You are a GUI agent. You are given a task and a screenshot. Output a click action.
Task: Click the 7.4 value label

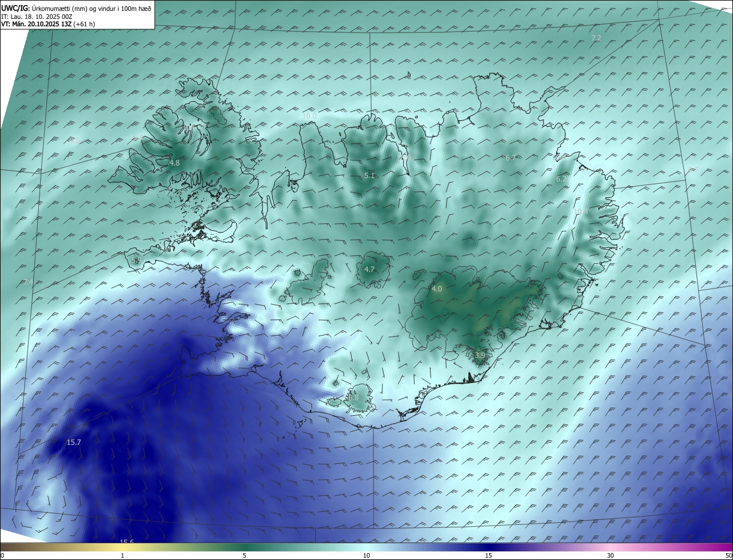(28, 282)
